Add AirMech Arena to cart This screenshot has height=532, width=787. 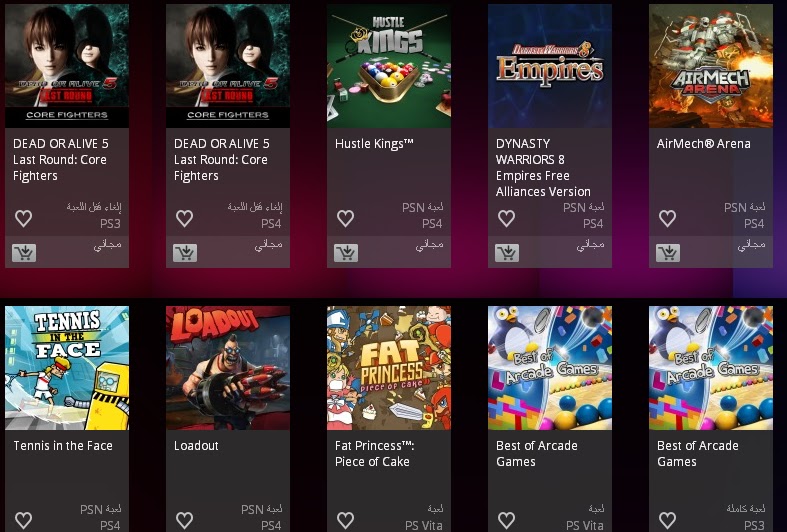pos(668,252)
